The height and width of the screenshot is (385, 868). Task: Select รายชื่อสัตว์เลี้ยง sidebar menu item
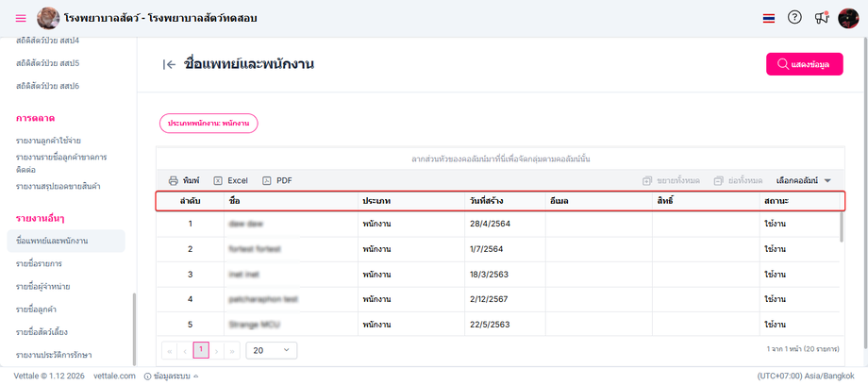47,332
